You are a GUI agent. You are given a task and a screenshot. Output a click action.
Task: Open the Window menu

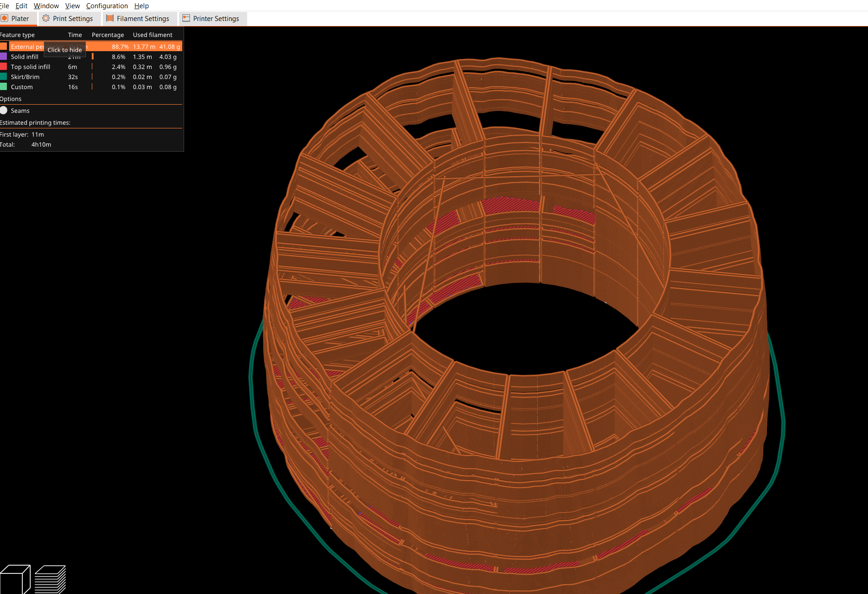coord(46,5)
